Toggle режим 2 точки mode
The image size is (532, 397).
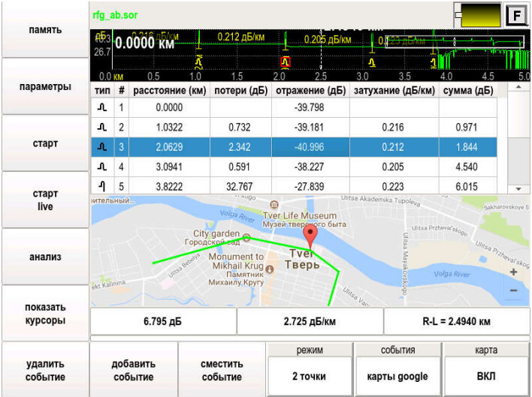[309, 376]
